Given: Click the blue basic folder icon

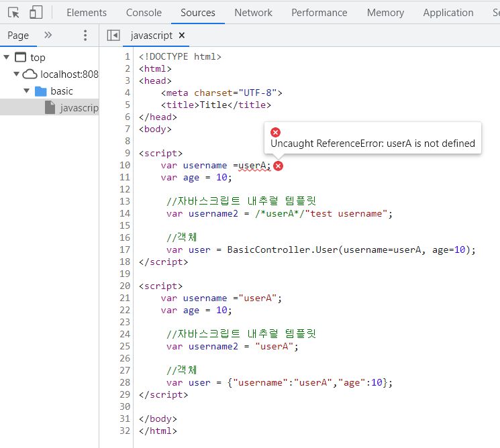Looking at the screenshot, I should coord(40,91).
